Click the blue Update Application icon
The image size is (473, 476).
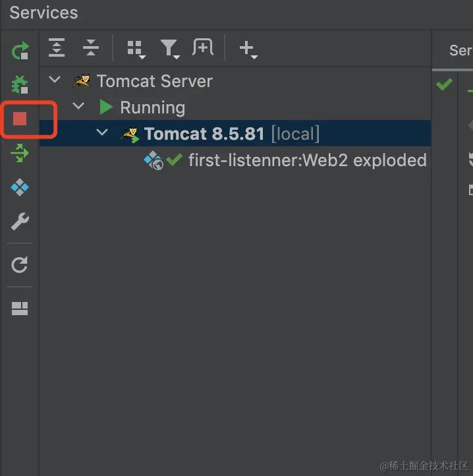20,188
